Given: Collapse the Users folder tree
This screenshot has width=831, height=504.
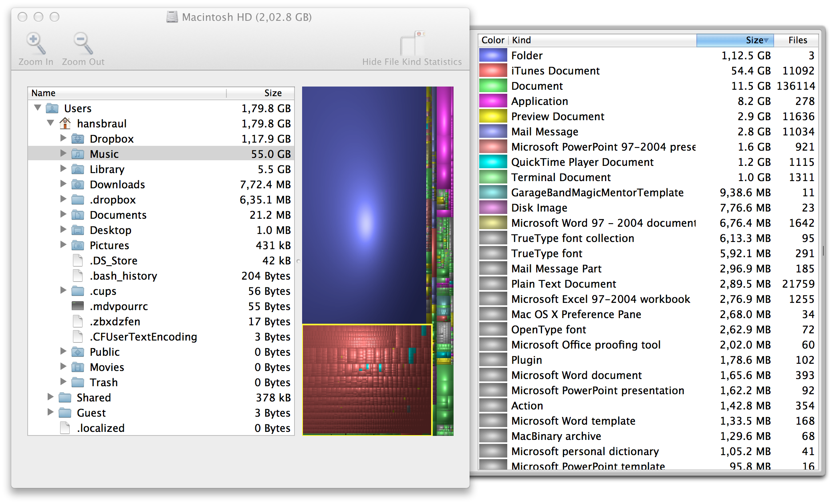Looking at the screenshot, I should point(38,108).
